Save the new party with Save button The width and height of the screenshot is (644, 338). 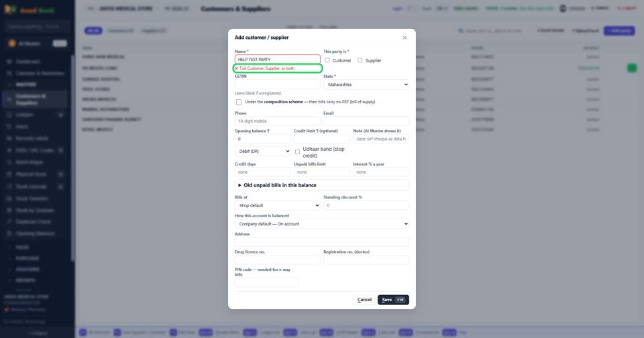(393, 300)
